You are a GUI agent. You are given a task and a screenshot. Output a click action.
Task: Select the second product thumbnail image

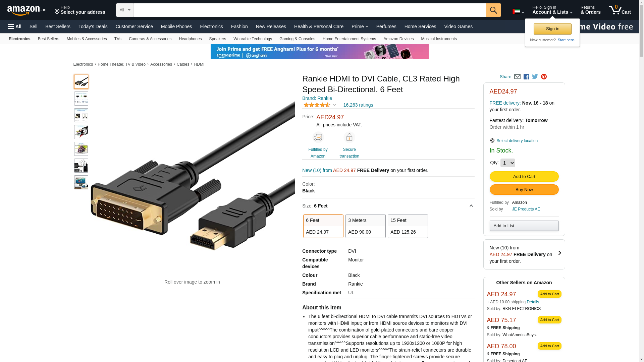(81, 99)
